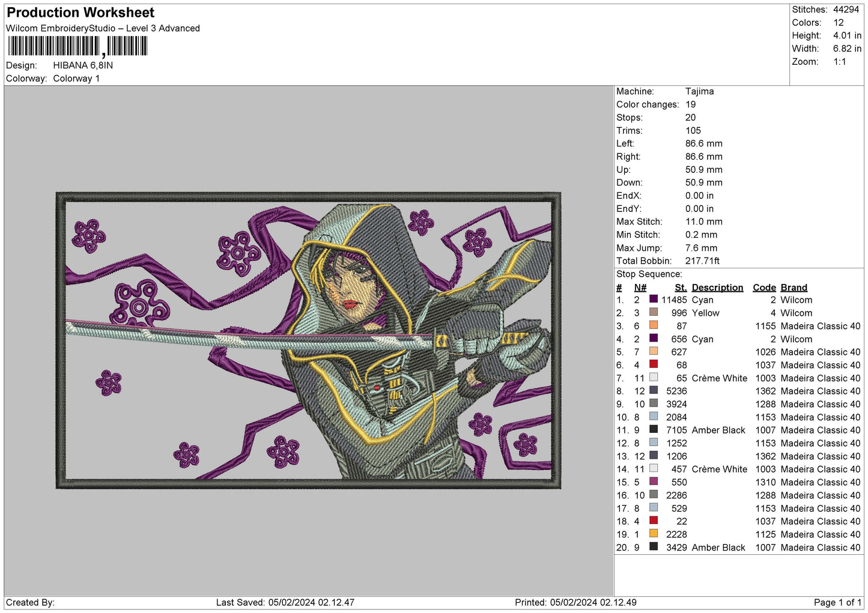Screen dimensions: 868x613
Task: Click the Zoom value 1:1
Action: (840, 62)
